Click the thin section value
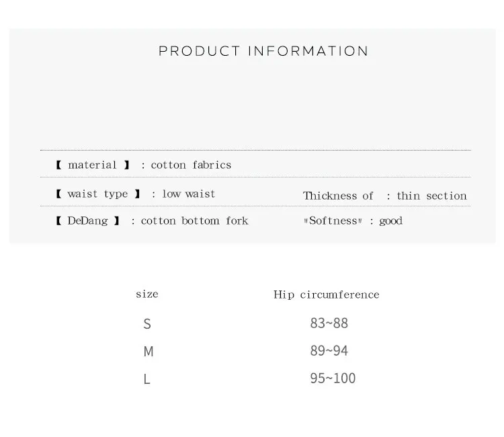This screenshot has width=504, height=437. coord(431,196)
